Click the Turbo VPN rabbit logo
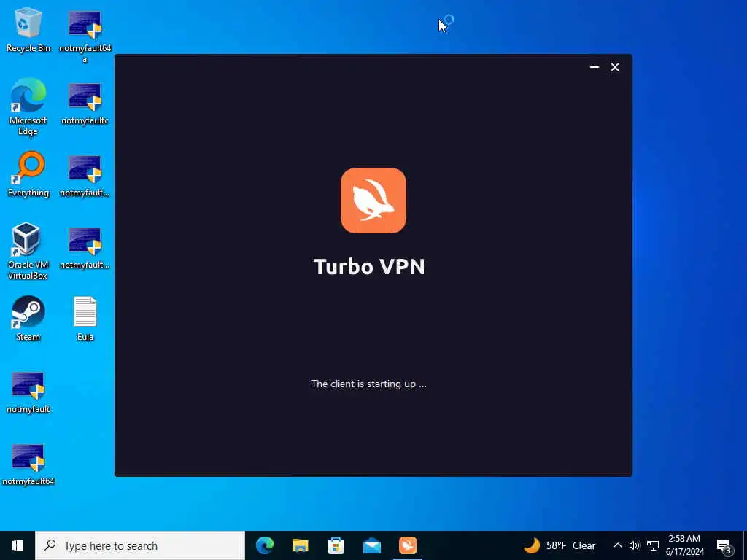747x560 pixels. pyautogui.click(x=373, y=200)
